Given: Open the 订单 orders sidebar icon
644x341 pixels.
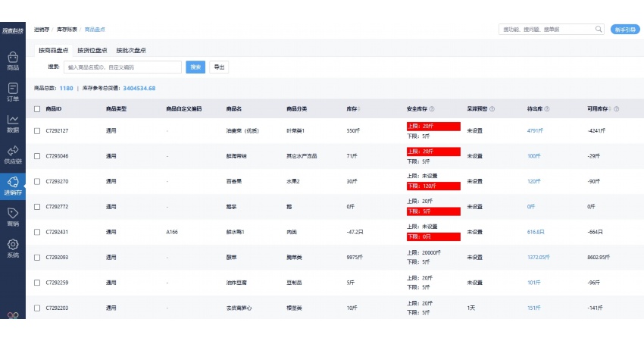Looking at the screenshot, I should [12, 92].
